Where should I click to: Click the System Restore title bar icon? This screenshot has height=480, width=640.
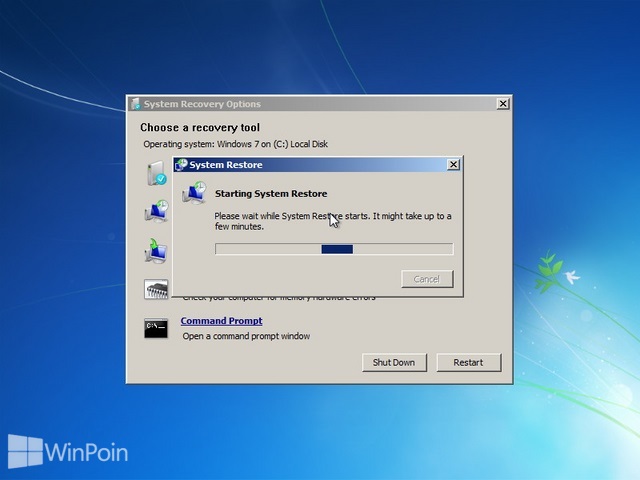point(181,164)
